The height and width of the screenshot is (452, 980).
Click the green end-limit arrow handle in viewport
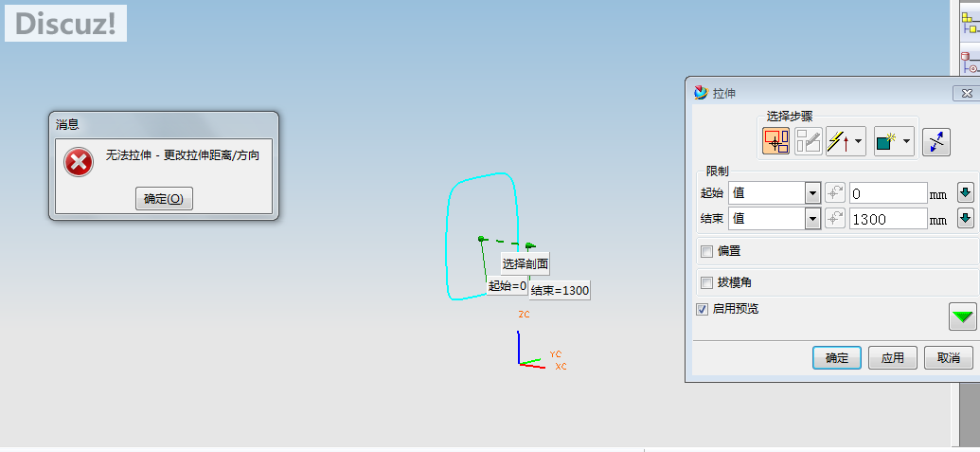[530, 245]
